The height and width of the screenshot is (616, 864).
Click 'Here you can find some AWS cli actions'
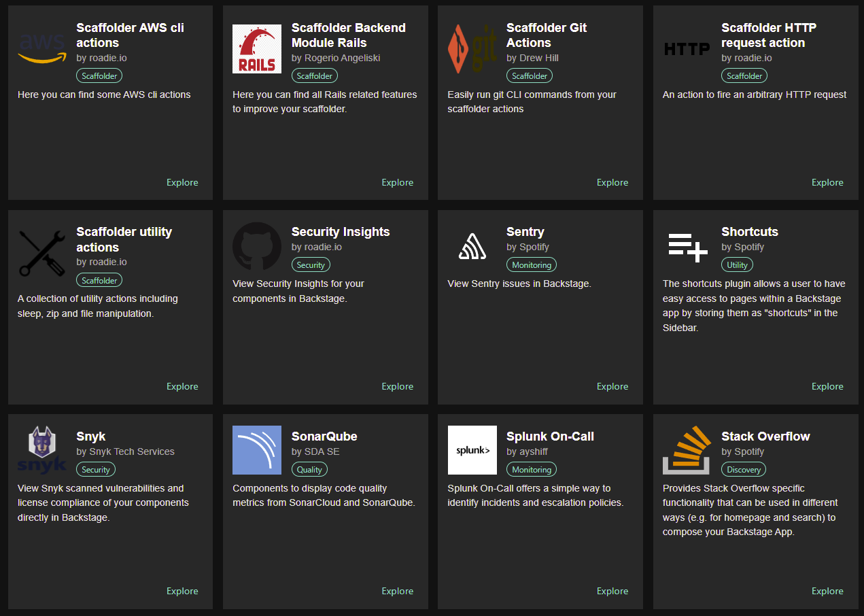(x=104, y=95)
